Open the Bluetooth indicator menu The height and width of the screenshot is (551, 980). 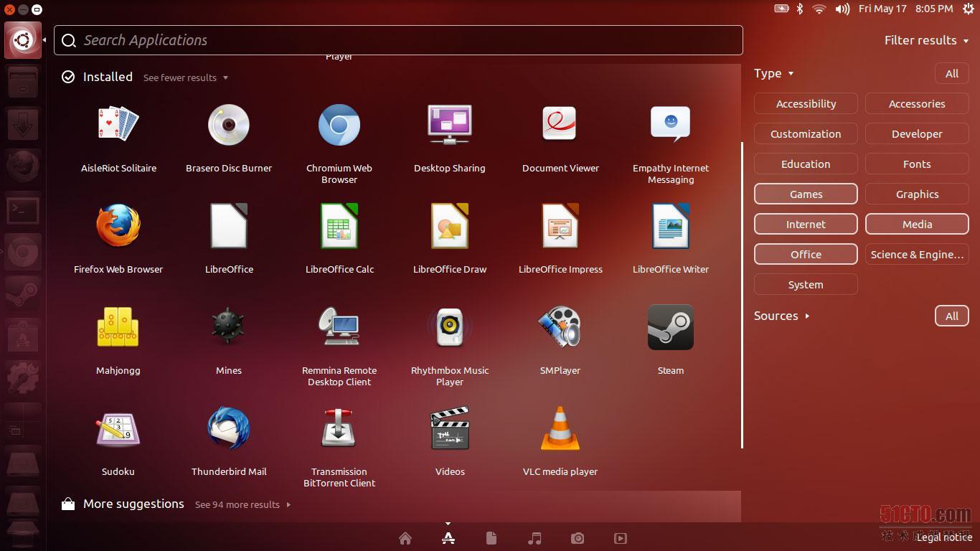(800, 9)
